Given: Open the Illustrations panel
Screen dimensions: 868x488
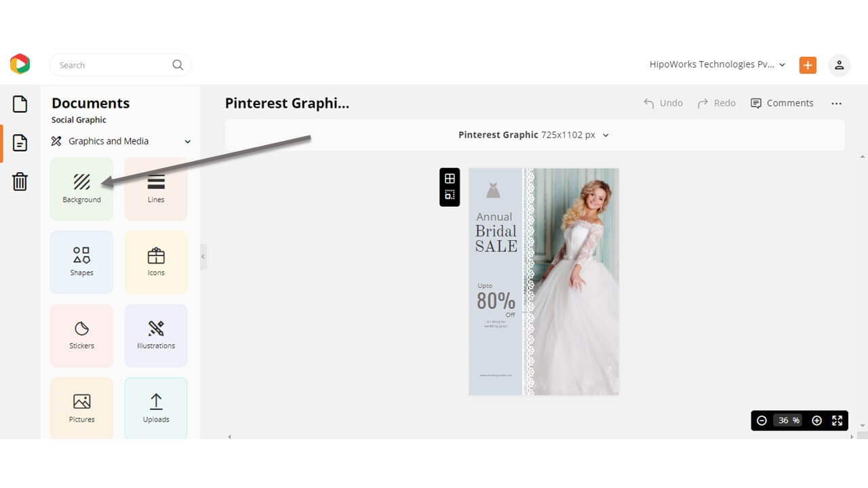Looking at the screenshot, I should tap(156, 335).
